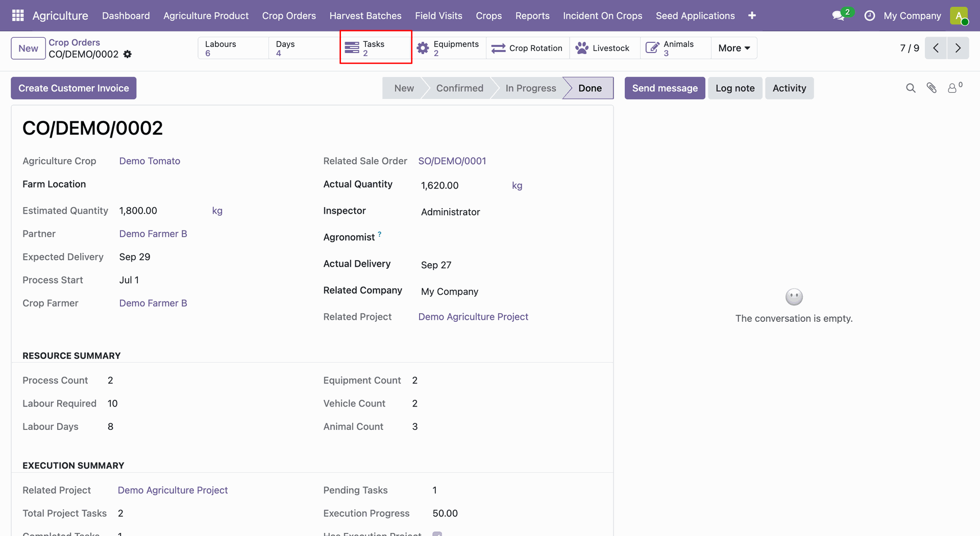Click the attachments paperclip icon

932,88
